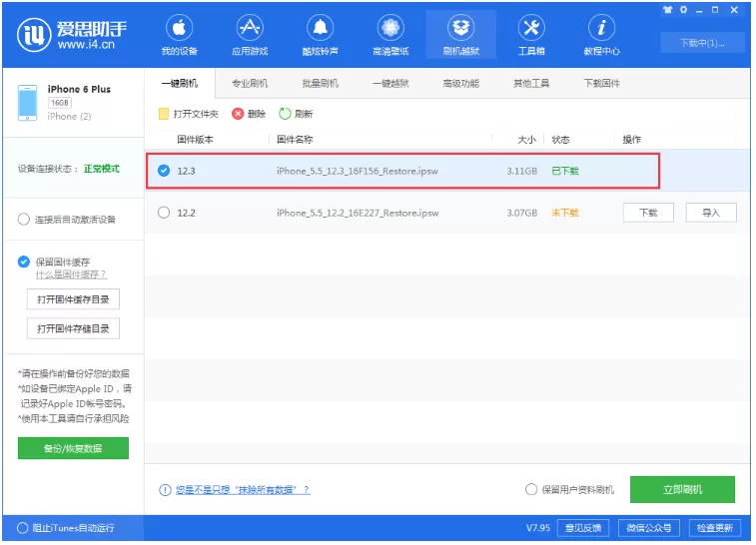Click 导入 import button for firmware 12.2

(712, 214)
